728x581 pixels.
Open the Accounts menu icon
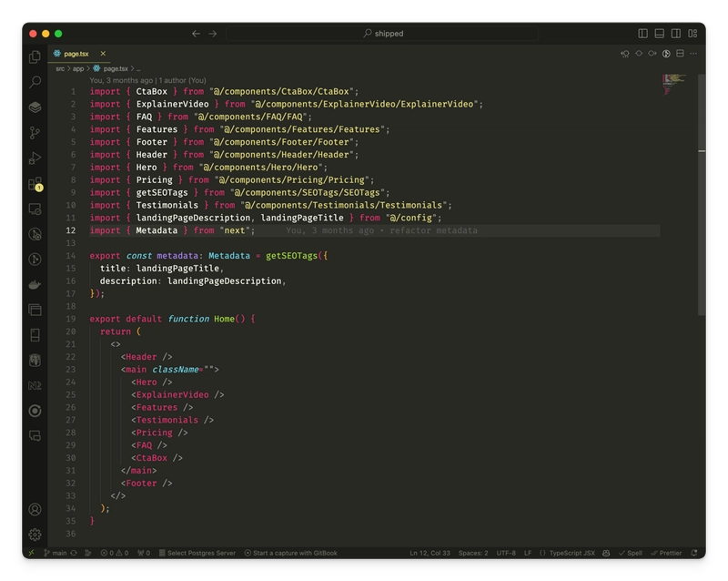tap(35, 509)
